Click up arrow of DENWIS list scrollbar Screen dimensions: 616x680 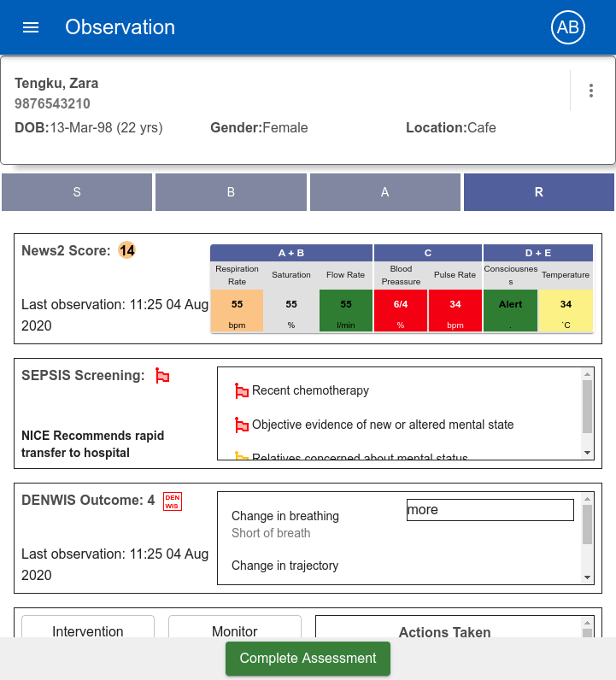pyautogui.click(x=587, y=499)
